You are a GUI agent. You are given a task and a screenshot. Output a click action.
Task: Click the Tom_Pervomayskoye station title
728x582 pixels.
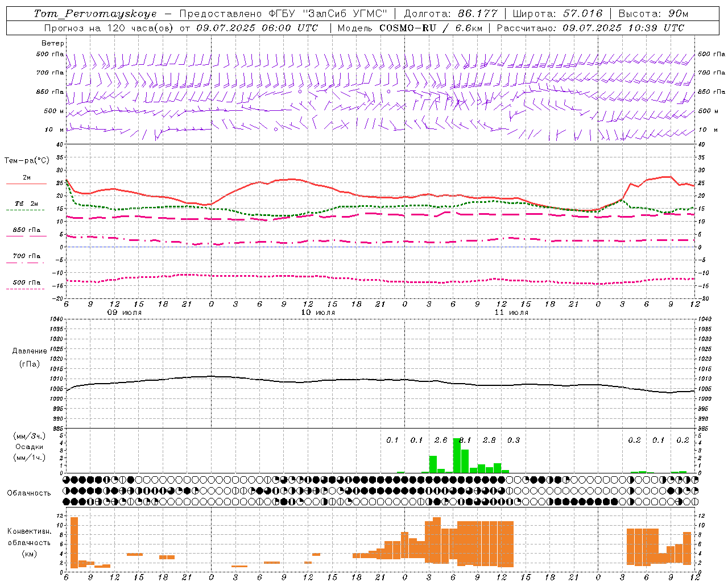pos(95,14)
